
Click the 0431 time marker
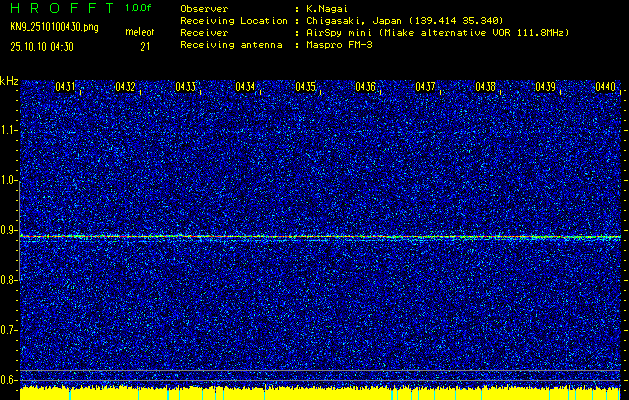point(66,88)
